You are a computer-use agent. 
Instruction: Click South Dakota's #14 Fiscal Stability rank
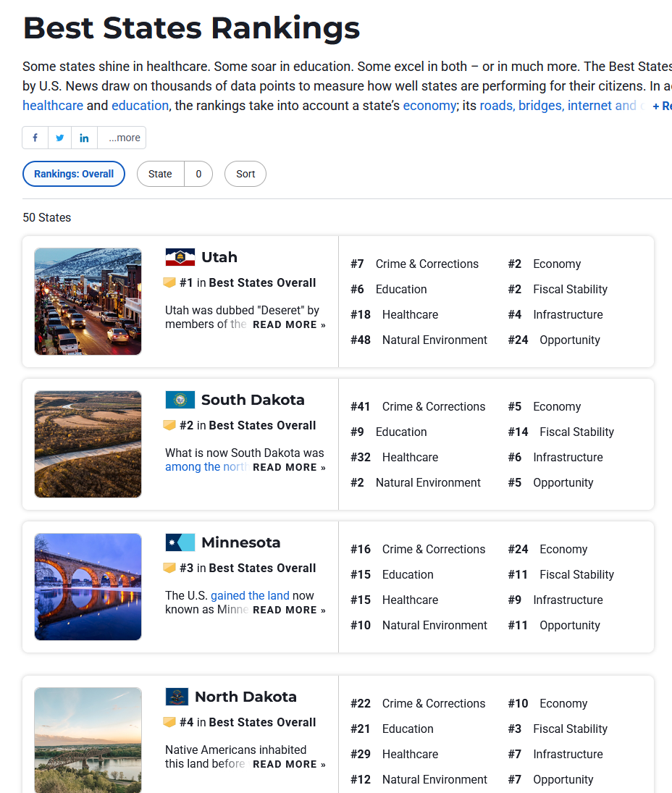tap(561, 432)
